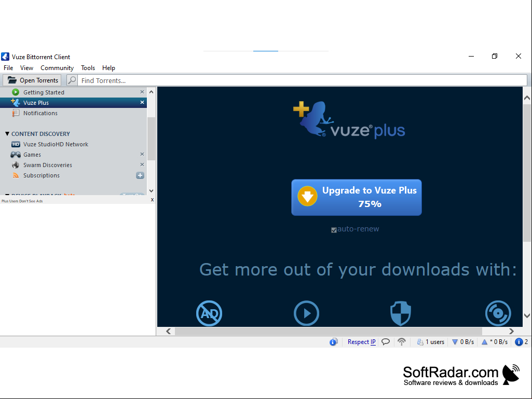Click the yellow download arrow icon

point(307,196)
